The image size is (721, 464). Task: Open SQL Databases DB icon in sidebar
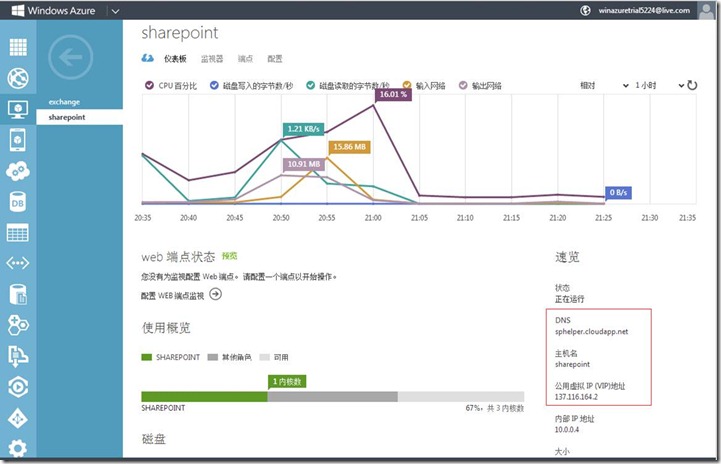pyautogui.click(x=17, y=202)
